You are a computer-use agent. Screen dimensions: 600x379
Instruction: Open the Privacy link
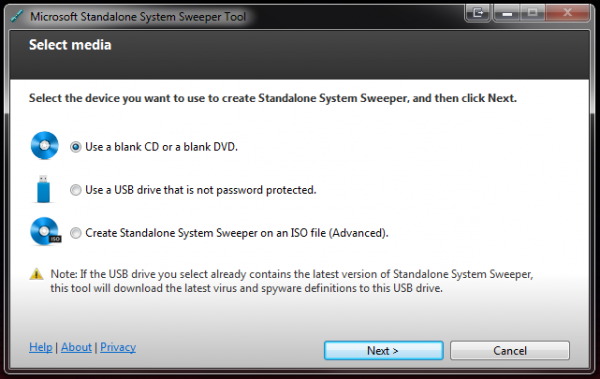(118, 347)
